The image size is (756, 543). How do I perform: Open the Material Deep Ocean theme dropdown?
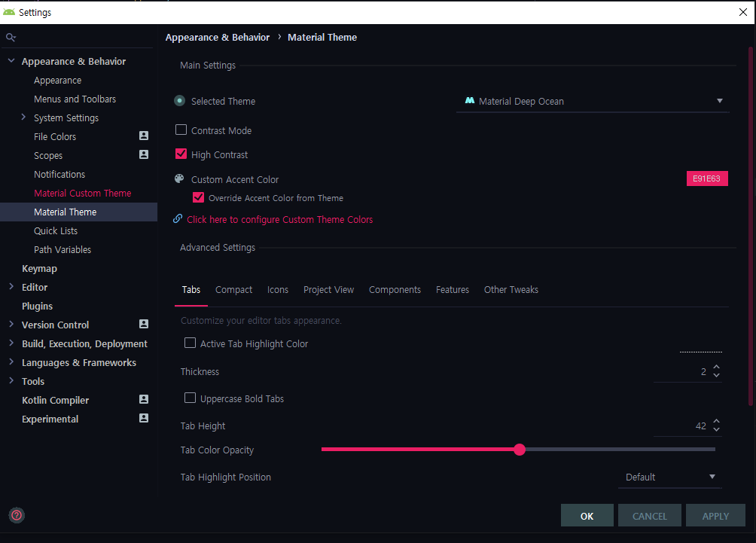click(593, 101)
